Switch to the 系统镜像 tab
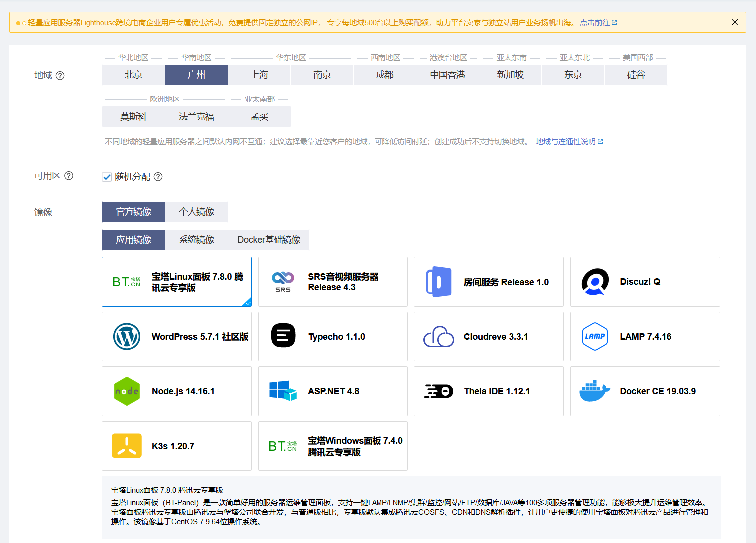The width and height of the screenshot is (756, 543). pos(197,240)
